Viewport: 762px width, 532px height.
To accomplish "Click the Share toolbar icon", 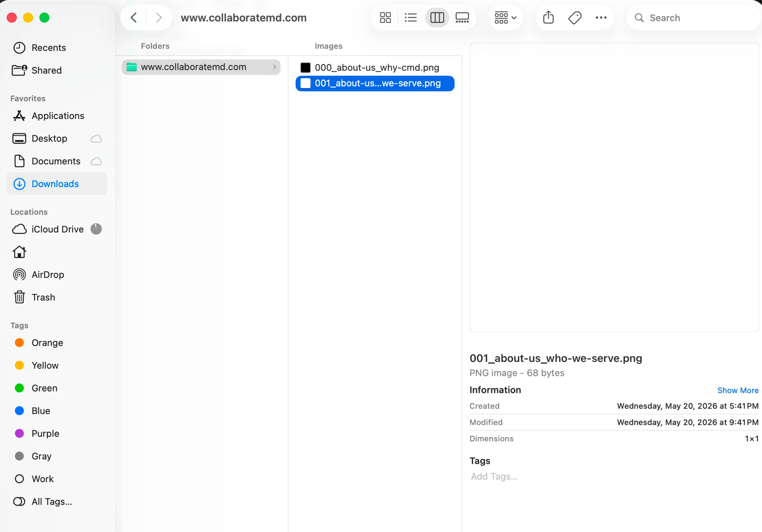I will point(548,18).
